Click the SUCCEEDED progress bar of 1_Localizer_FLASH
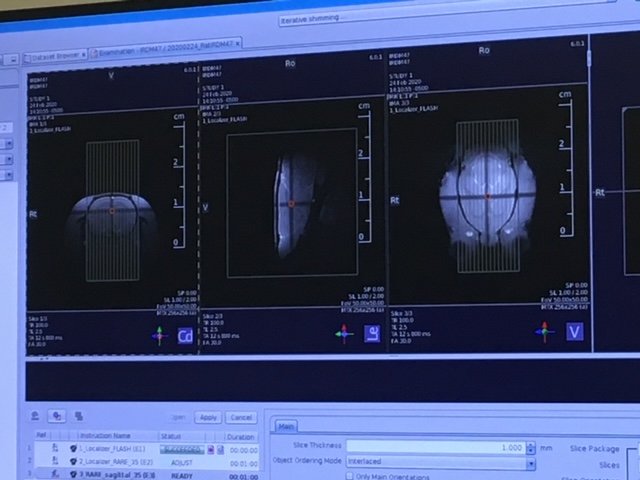The image size is (640, 480). point(182,450)
